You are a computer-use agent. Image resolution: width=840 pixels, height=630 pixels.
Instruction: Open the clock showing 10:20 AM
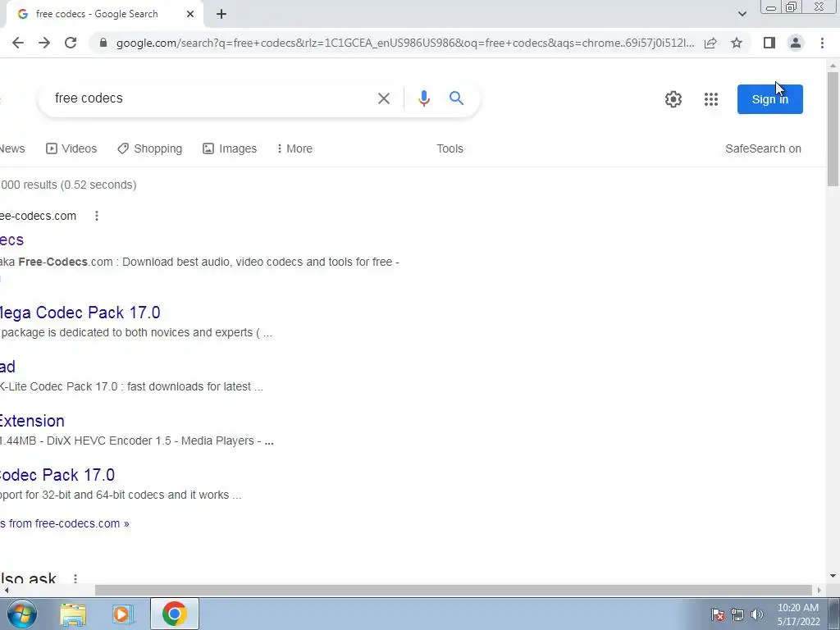(x=798, y=614)
